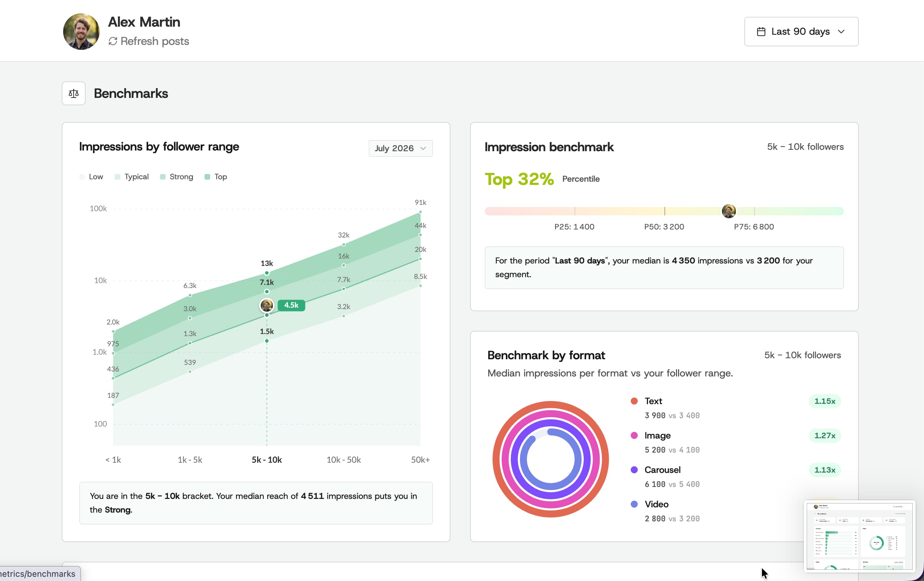Viewport: 924px width, 581px height.
Task: Click the Benchmark by format card title
Action: tap(546, 355)
